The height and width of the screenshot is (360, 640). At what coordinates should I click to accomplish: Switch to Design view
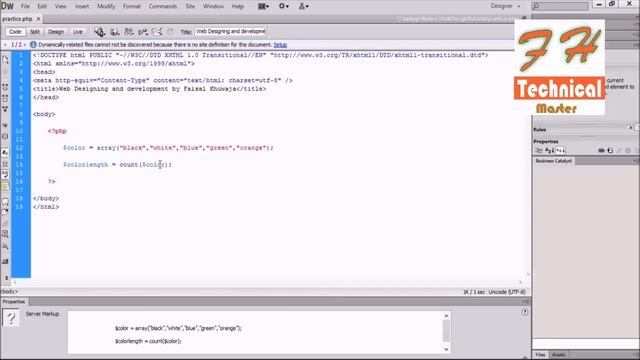56,32
